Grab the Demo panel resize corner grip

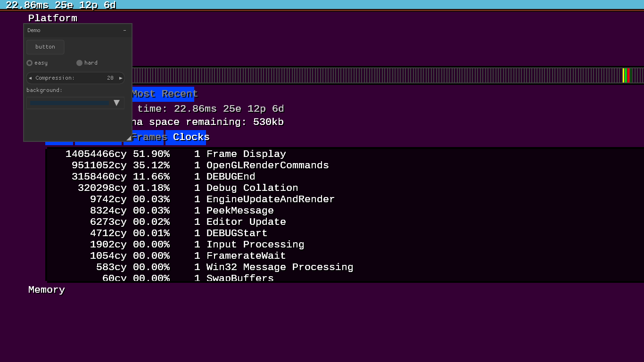pyautogui.click(x=128, y=138)
